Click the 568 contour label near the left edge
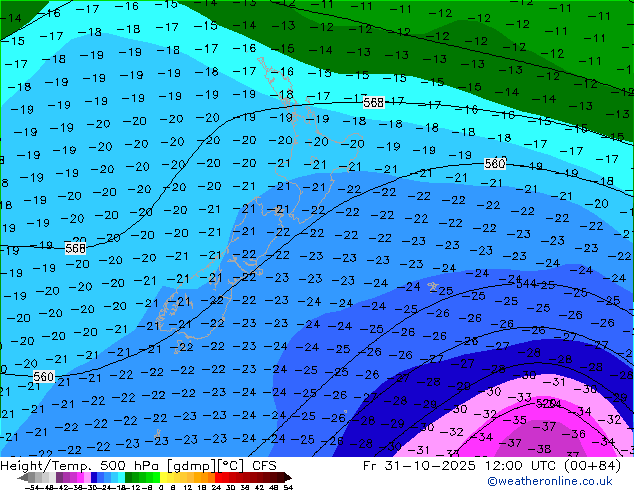 75,248
